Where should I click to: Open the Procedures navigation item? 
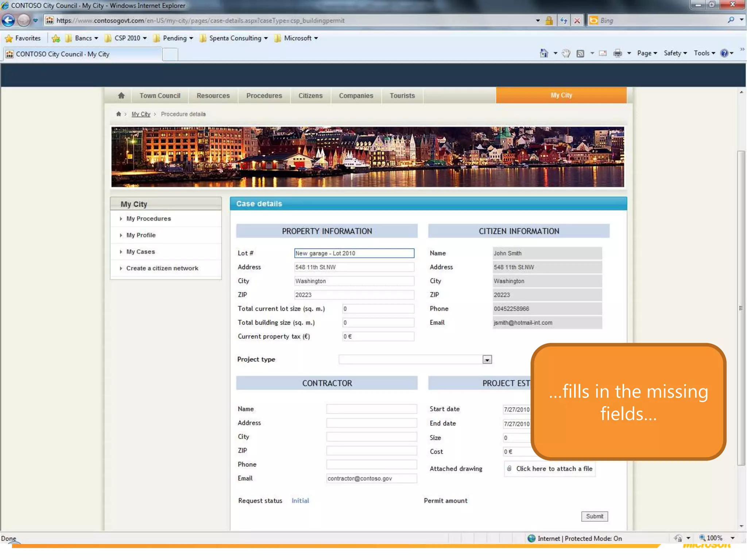click(264, 96)
